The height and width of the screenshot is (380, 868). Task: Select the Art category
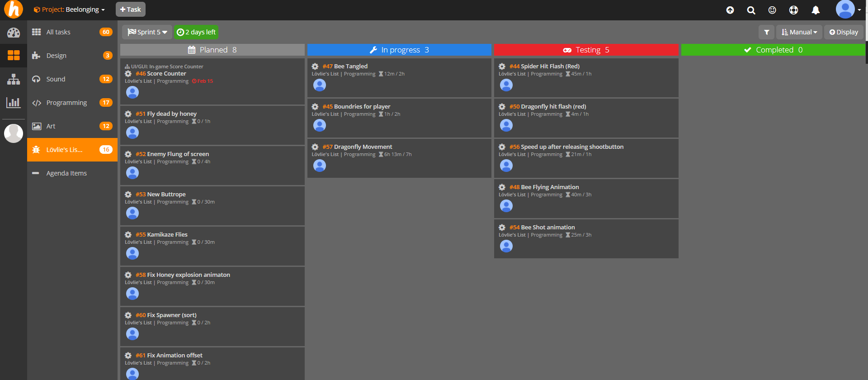click(x=72, y=126)
